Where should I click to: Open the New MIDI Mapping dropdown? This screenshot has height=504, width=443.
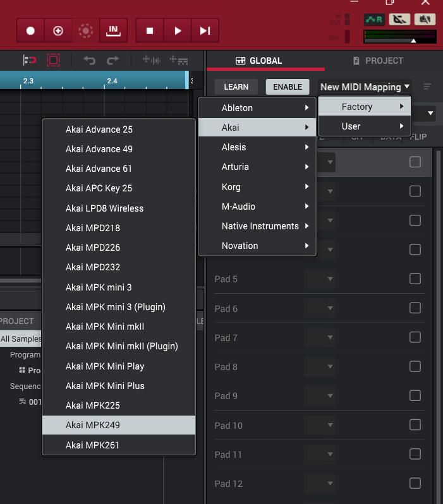coord(365,87)
